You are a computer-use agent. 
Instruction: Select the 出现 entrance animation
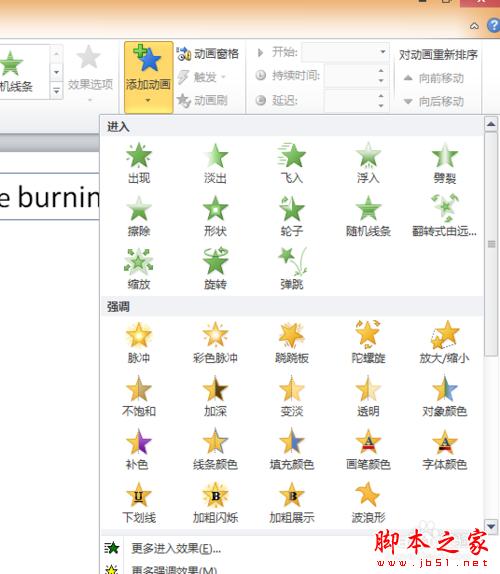click(139, 163)
